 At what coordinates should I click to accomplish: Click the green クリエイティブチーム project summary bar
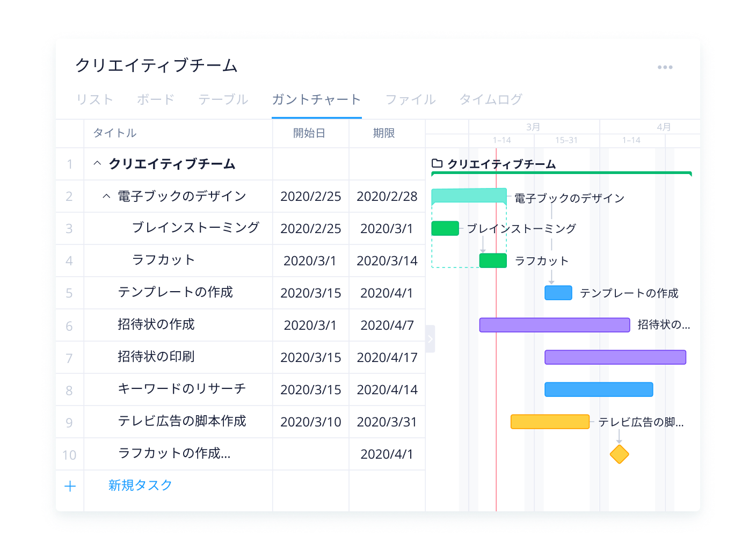tap(562, 173)
